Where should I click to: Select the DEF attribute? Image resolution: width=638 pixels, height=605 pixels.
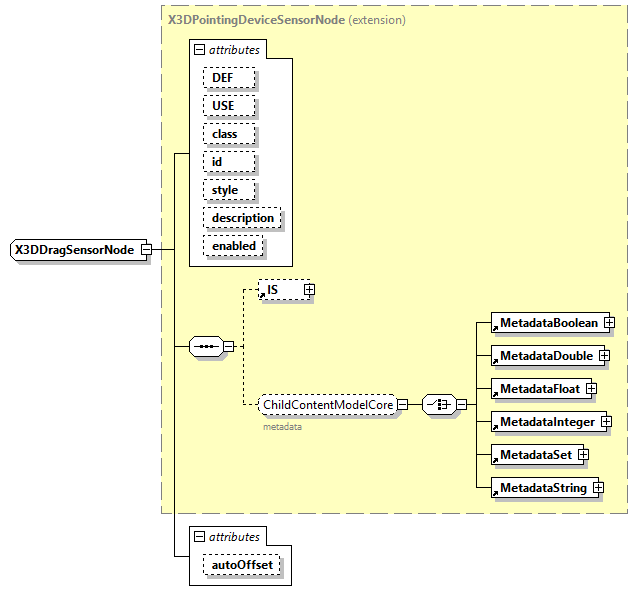[x=229, y=78]
